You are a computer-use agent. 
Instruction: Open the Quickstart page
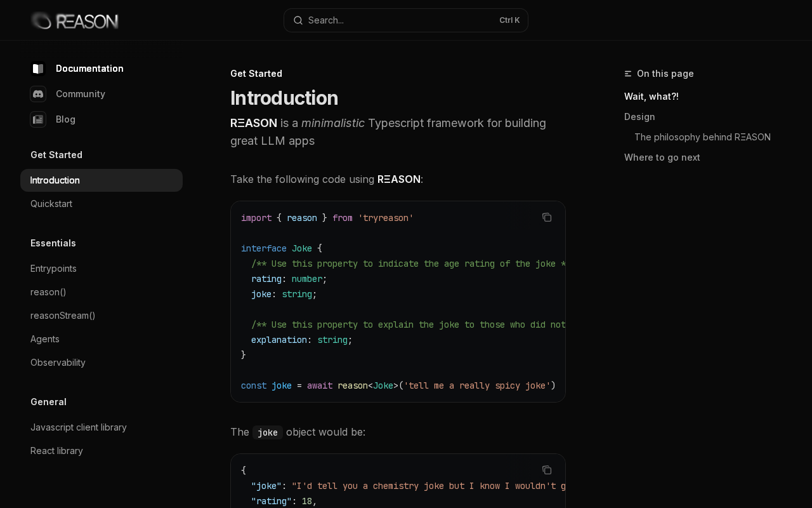click(x=51, y=204)
